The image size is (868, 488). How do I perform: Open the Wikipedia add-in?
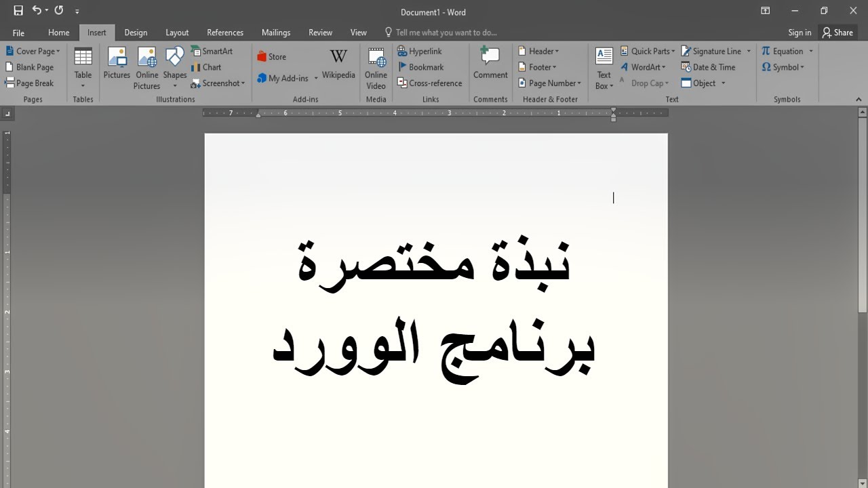coord(338,65)
